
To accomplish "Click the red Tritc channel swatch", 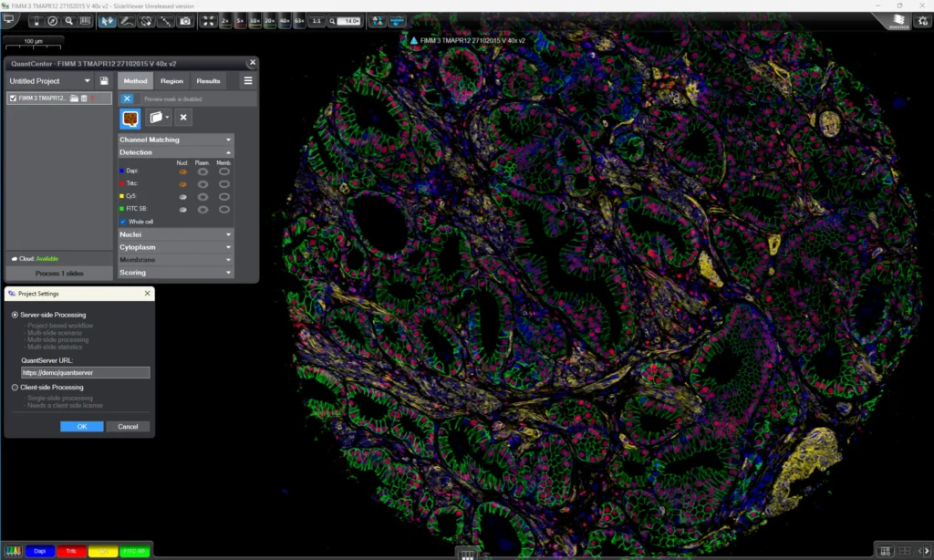I will click(x=70, y=551).
